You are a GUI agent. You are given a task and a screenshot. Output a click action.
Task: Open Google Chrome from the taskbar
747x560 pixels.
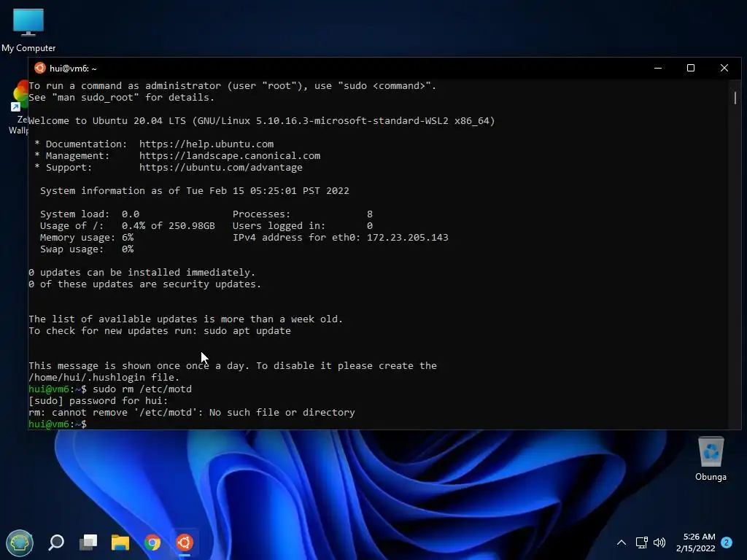coord(152,542)
